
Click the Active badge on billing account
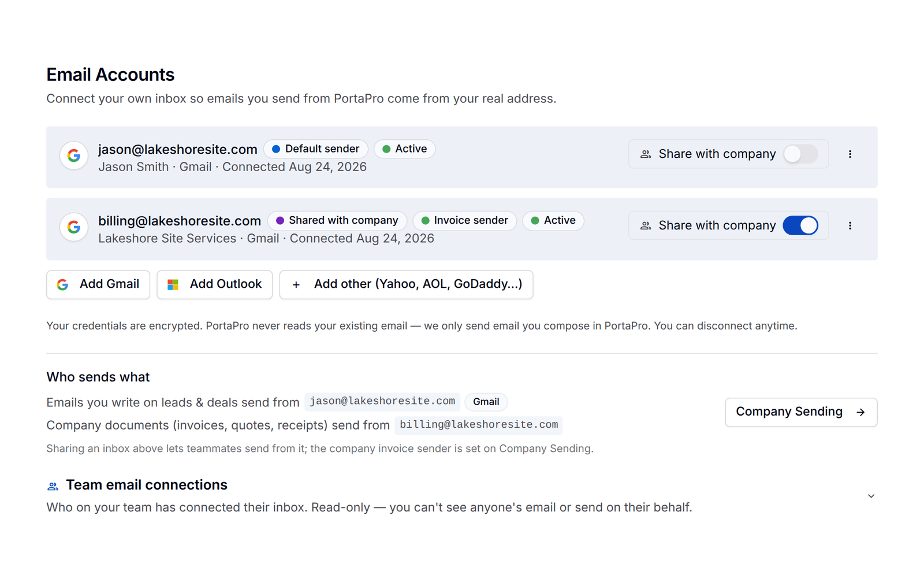(553, 221)
